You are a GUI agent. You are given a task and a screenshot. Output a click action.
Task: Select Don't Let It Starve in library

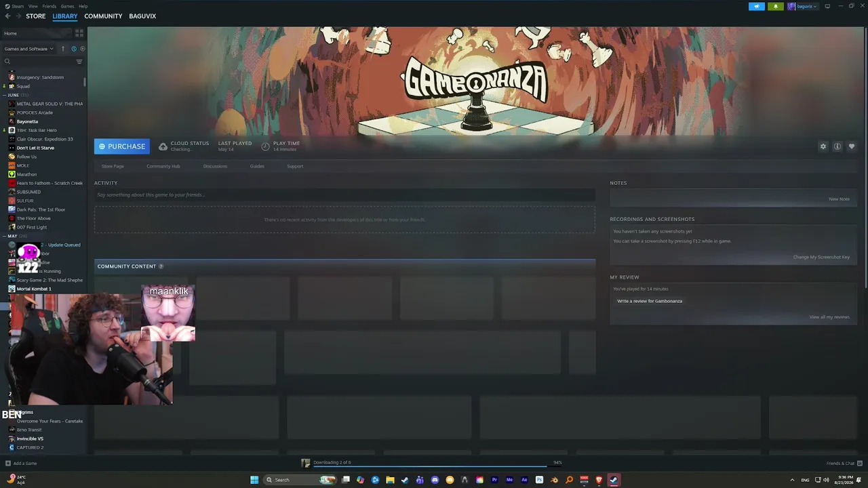pyautogui.click(x=35, y=148)
